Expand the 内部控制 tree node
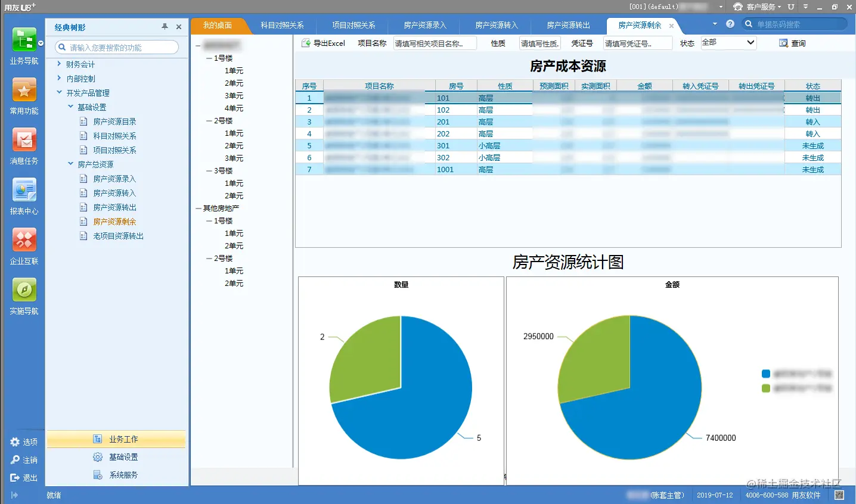 (59, 78)
